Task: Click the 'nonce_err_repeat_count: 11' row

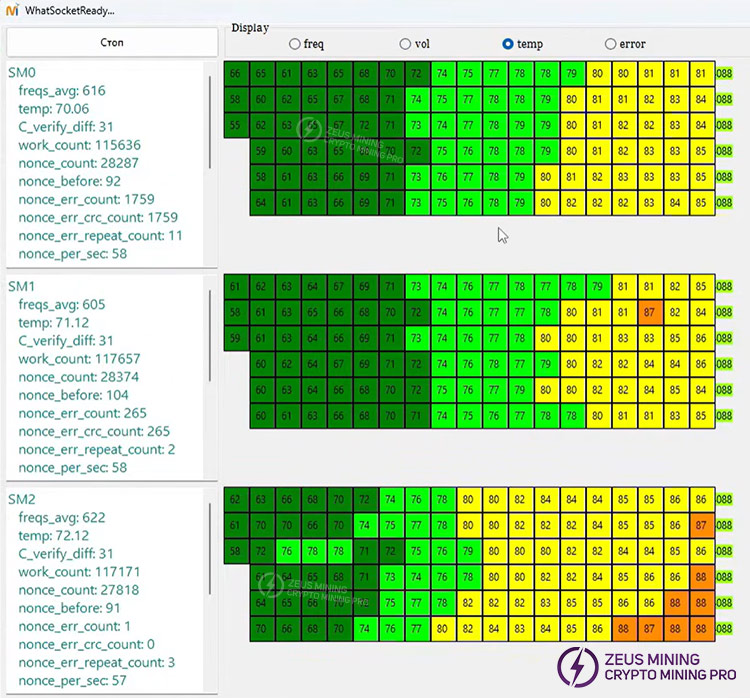Action: click(x=100, y=236)
